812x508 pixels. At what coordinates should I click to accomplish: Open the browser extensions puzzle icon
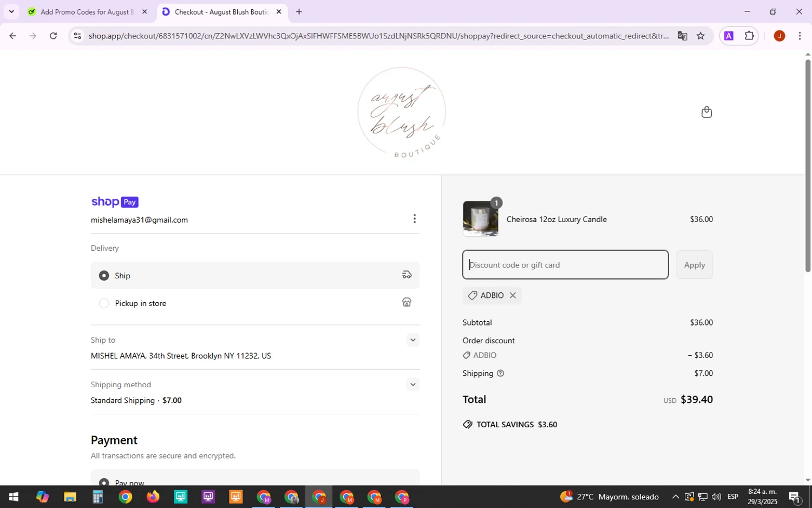pyautogui.click(x=749, y=36)
